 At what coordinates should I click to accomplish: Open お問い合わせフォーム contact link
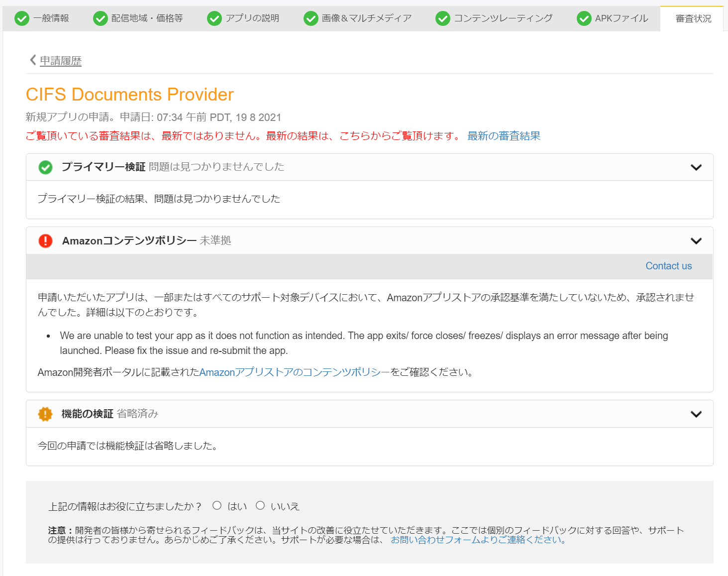pos(478,540)
